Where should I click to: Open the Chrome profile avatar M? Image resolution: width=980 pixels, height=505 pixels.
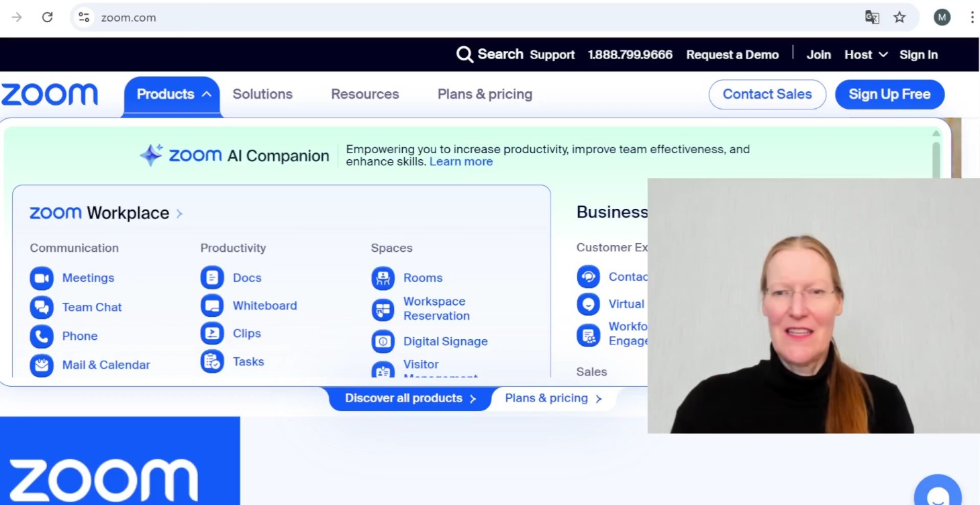click(x=942, y=17)
